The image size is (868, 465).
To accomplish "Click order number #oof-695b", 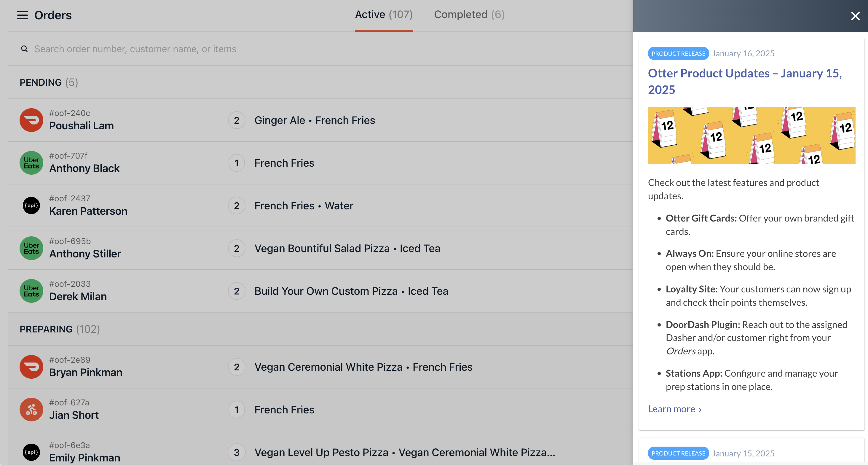I will [x=70, y=241].
